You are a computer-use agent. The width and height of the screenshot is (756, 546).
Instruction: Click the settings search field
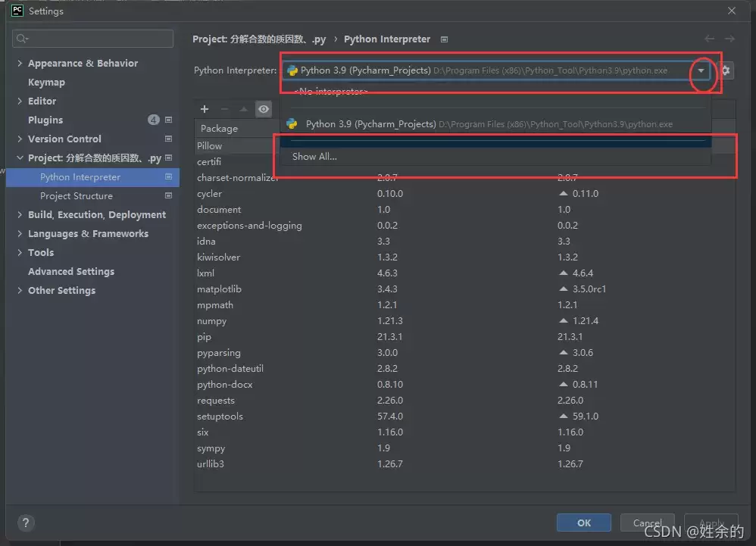point(92,39)
